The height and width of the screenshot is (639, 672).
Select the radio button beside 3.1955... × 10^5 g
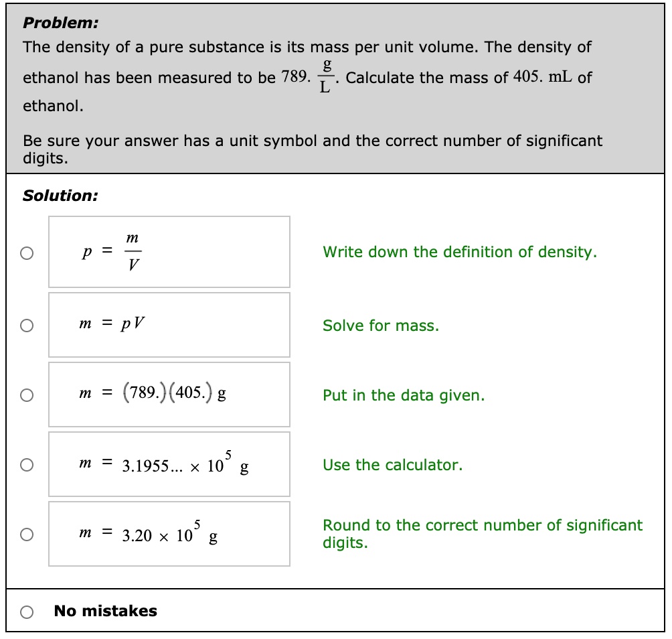27,464
